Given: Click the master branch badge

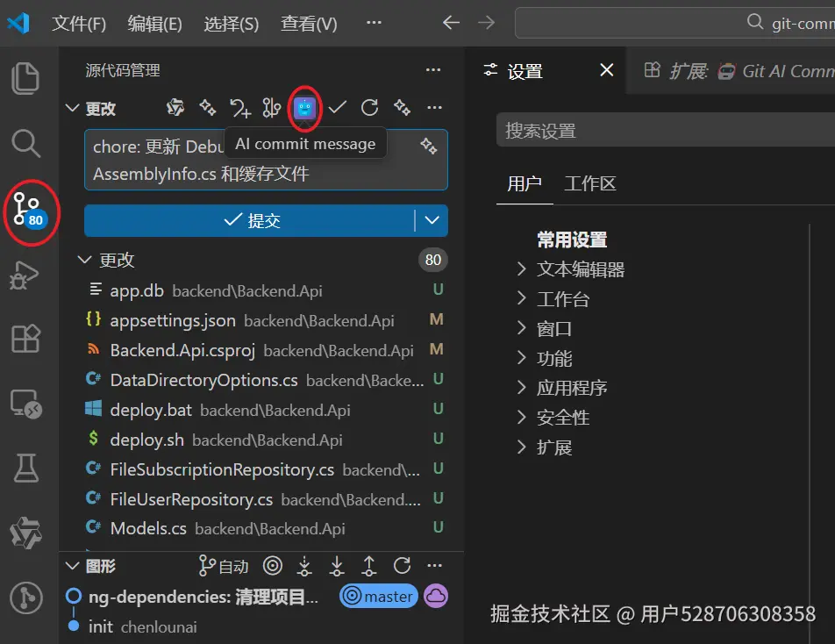Looking at the screenshot, I should pos(379,596).
